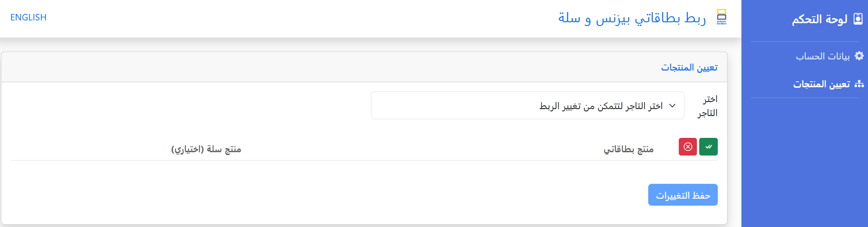This screenshot has height=227, width=868.
Task: Click the gear icon beside بيانات الحساب
Action: [x=859, y=56]
